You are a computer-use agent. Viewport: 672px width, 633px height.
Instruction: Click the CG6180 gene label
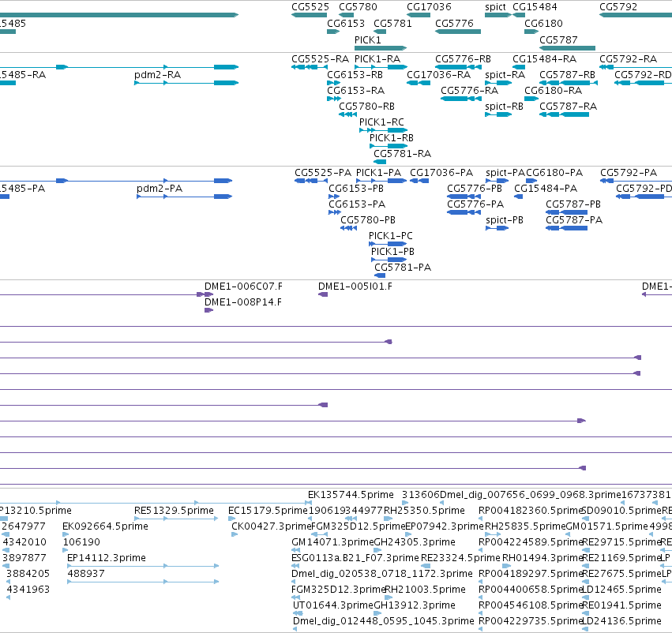(543, 23)
